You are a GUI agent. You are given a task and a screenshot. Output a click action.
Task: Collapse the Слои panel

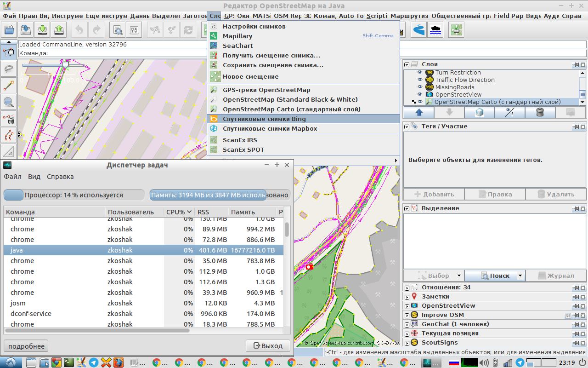pyautogui.click(x=407, y=64)
